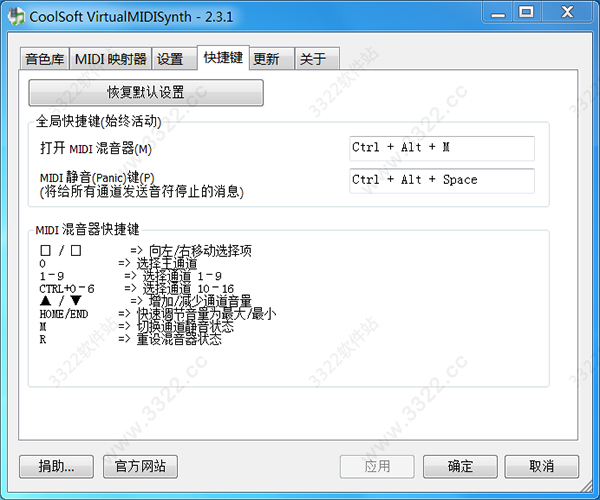Click the 将给所有通道发送音符停止的消息 note

142,192
